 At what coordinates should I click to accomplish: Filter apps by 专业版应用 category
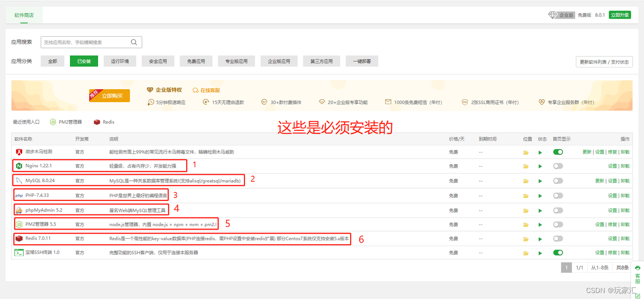coord(236,61)
